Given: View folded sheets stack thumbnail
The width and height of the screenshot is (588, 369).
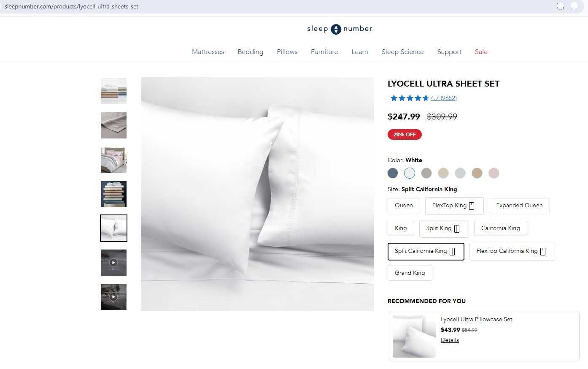Looking at the screenshot, I should point(113,91).
